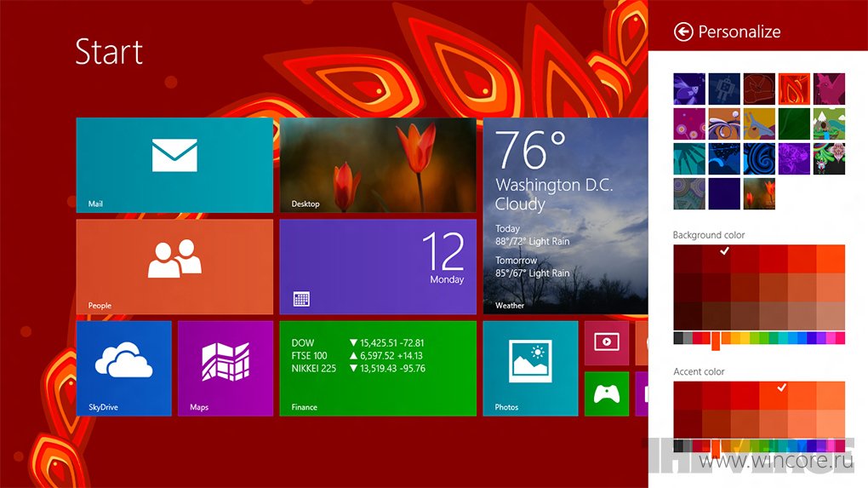The image size is (868, 488).
Task: Open the Maps tile
Action: pyautogui.click(x=226, y=369)
